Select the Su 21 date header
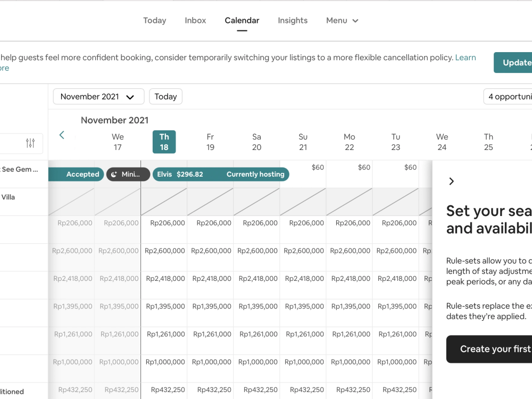Screen dimensions: 532x399 click(x=303, y=142)
